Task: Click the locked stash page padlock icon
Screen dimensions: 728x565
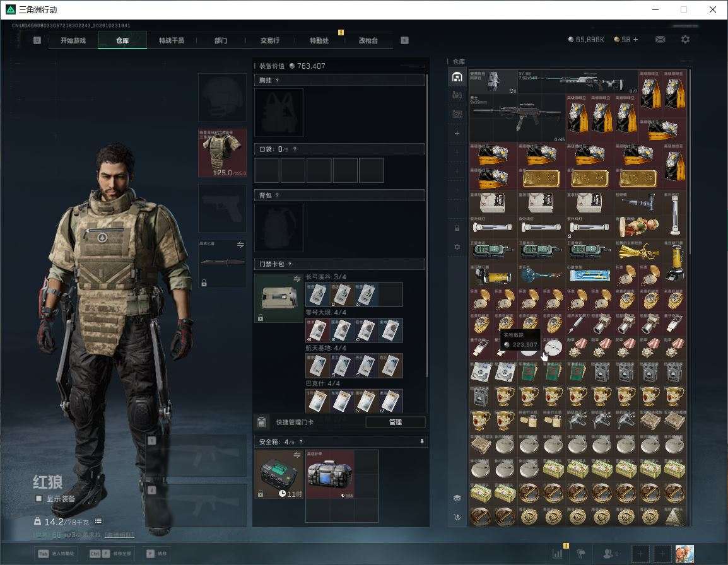Action: (x=457, y=228)
